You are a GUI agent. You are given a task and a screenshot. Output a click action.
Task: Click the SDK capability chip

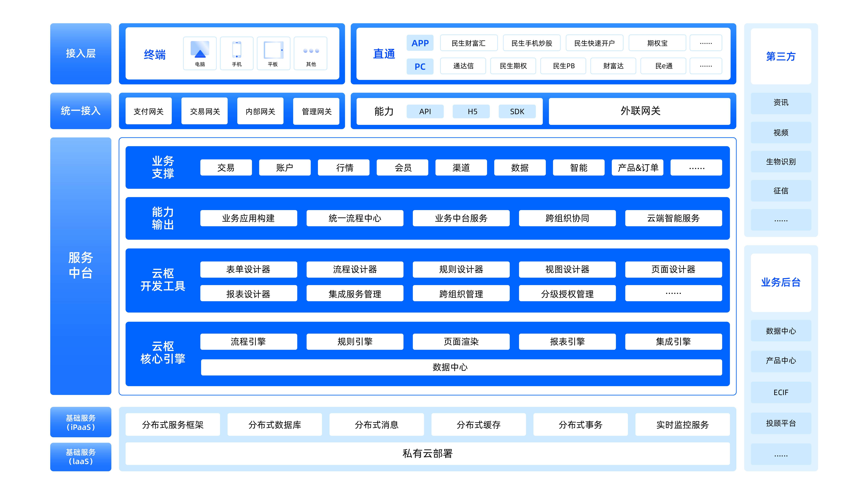pos(517,111)
